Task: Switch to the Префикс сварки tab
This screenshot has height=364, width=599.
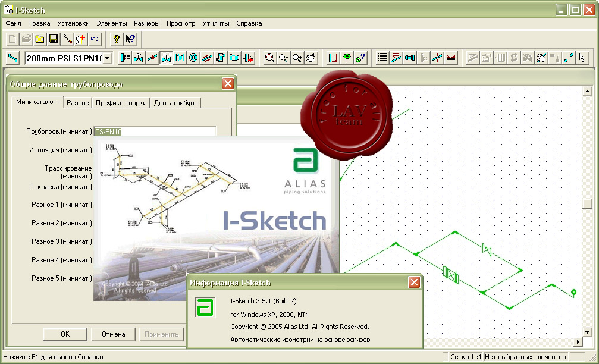Action: 121,103
